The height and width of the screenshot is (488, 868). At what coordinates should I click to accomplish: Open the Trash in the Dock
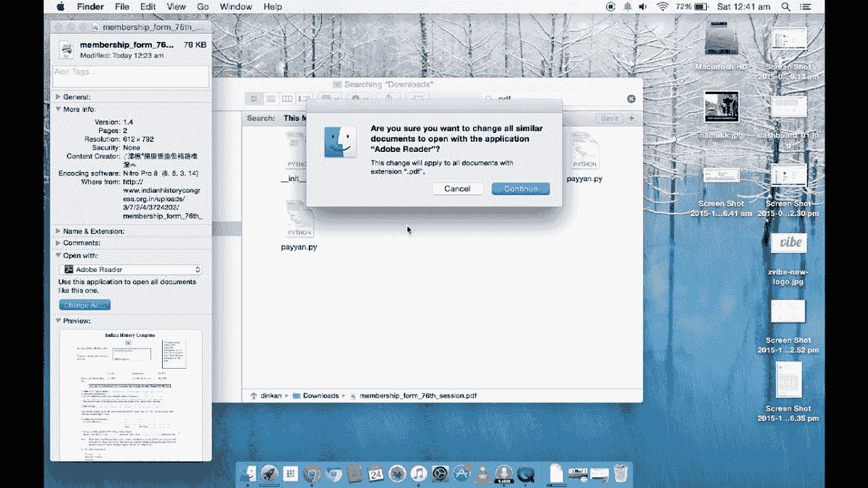tap(619, 474)
